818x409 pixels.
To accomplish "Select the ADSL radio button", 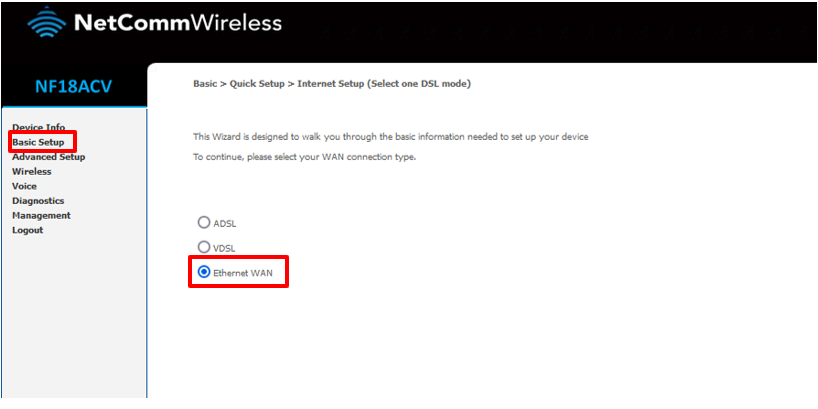I will click(x=204, y=223).
